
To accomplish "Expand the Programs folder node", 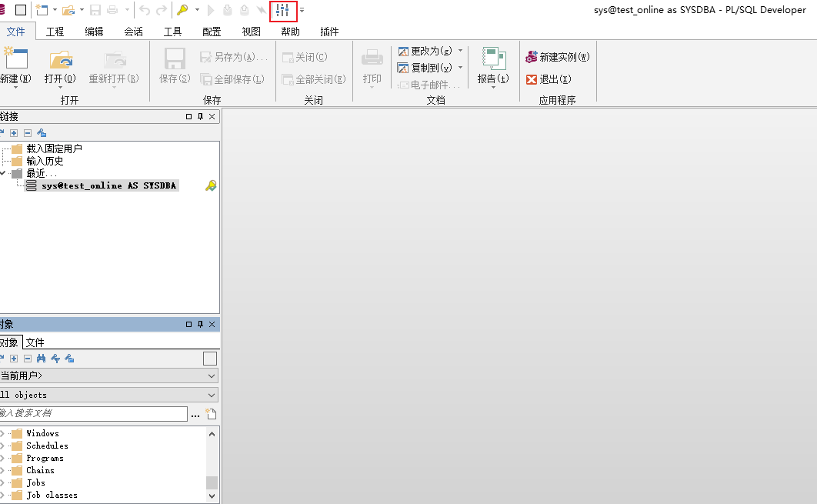I will point(2,458).
